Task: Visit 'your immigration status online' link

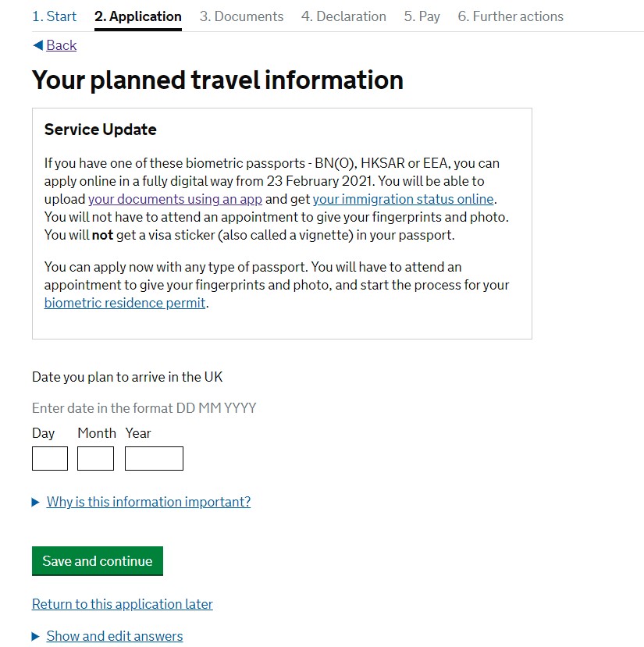Action: point(403,199)
